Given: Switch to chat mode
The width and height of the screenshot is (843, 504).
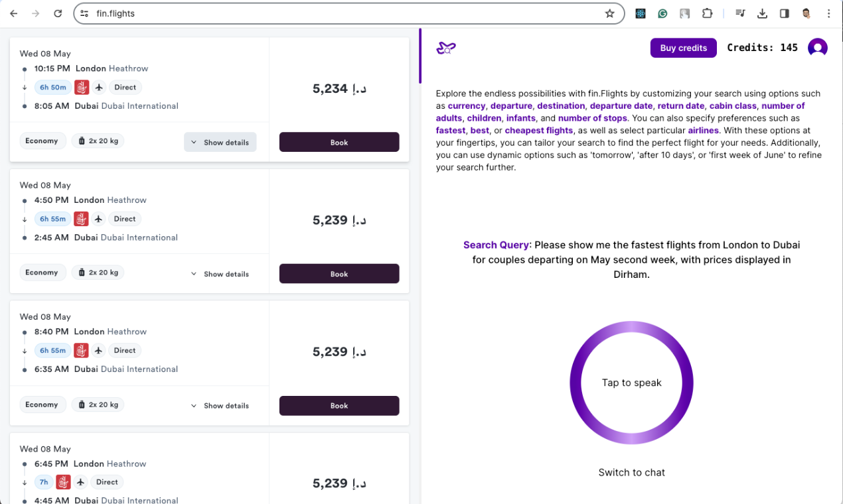Looking at the screenshot, I should point(631,472).
